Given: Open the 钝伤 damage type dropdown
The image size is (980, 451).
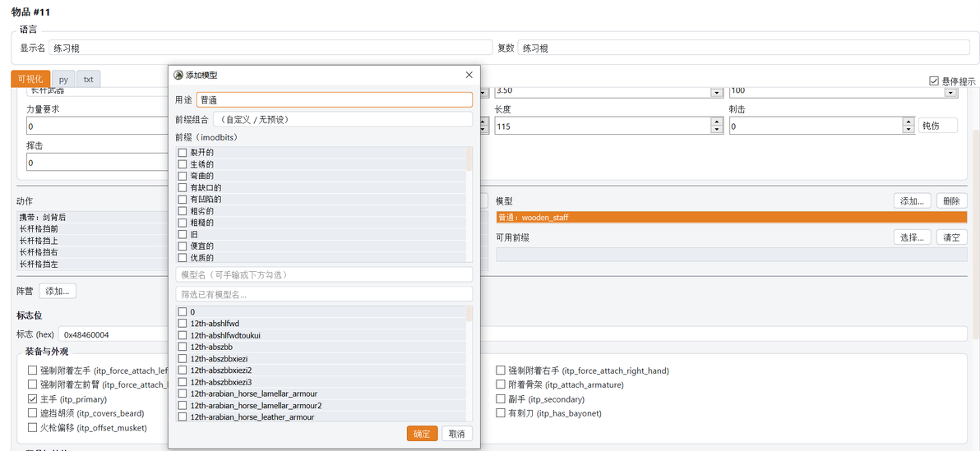Looking at the screenshot, I should (938, 126).
